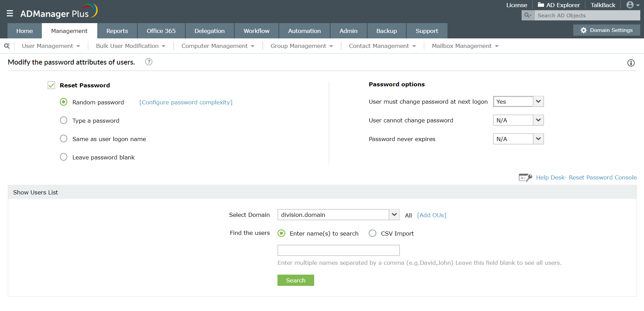
Task: Select Leave password blank option
Action: [x=64, y=157]
